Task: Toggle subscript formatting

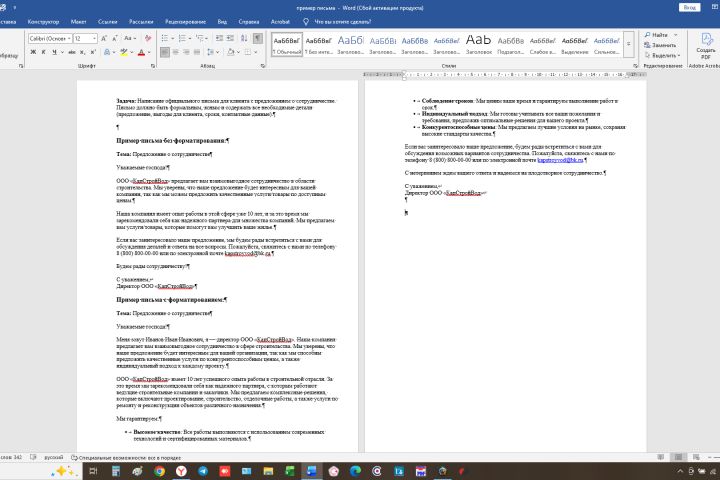Action: (x=83, y=52)
